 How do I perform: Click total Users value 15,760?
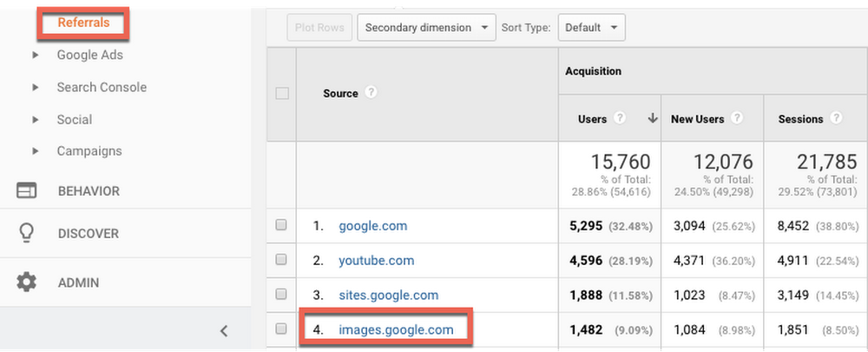pyautogui.click(x=621, y=162)
